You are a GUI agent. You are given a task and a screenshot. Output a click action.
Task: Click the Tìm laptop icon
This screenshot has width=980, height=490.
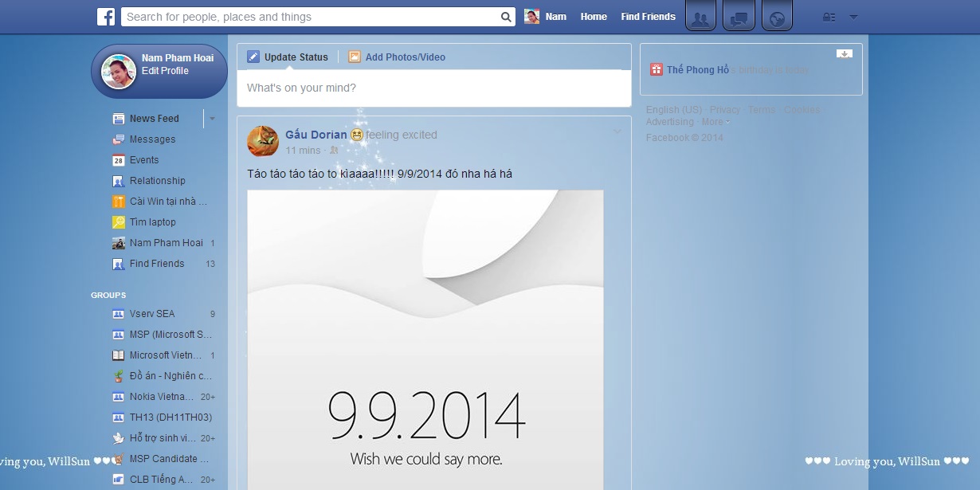[x=118, y=222]
